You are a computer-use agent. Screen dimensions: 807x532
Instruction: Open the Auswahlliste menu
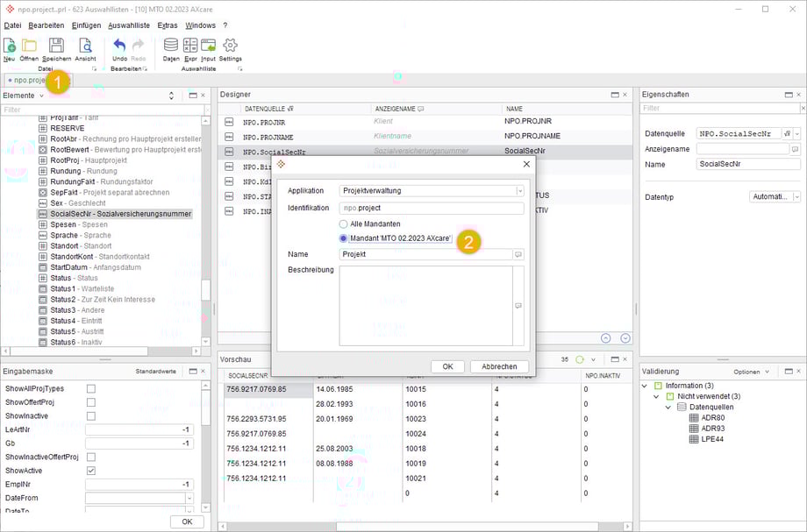[129, 25]
